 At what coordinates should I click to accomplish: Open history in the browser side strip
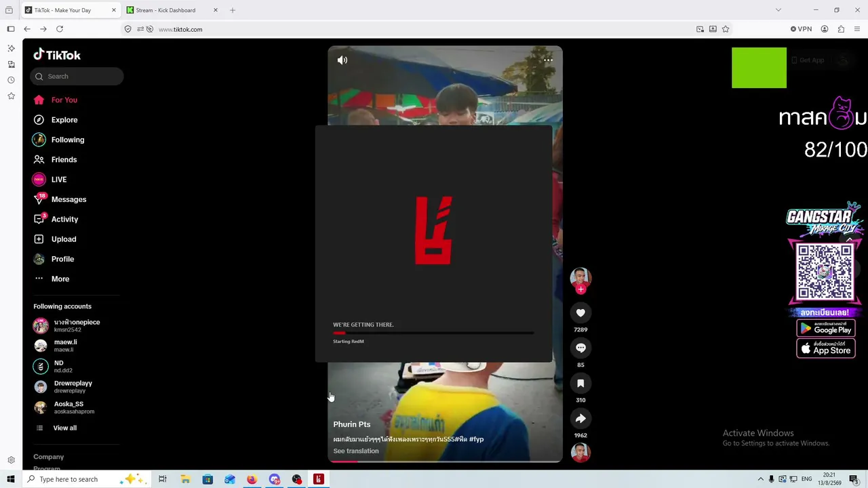pos(11,80)
